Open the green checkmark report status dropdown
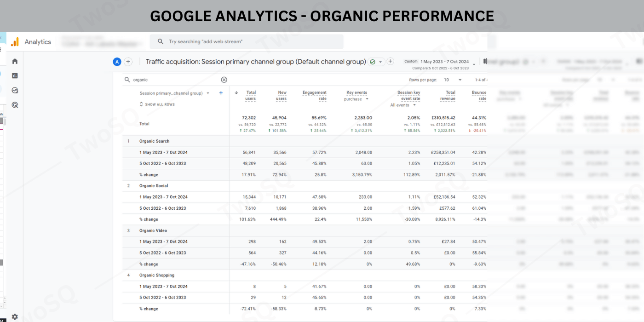The image size is (644, 322). [x=376, y=62]
